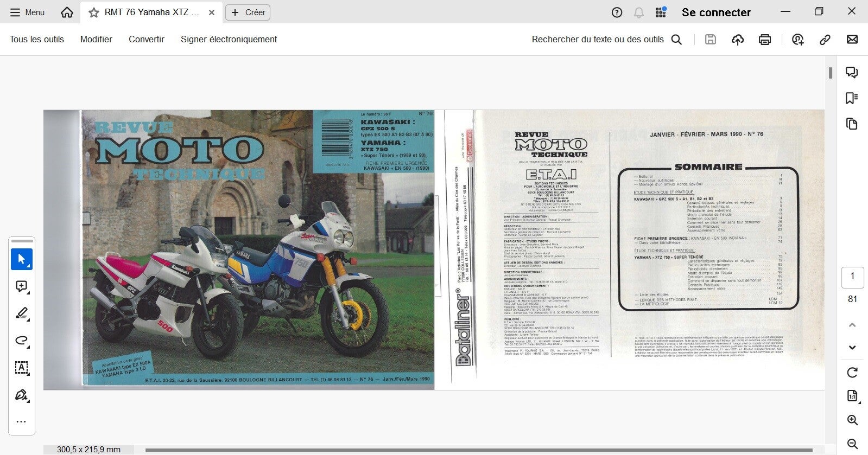This screenshot has height=455, width=868.
Task: Rotate the page view clockwise
Action: (x=852, y=373)
